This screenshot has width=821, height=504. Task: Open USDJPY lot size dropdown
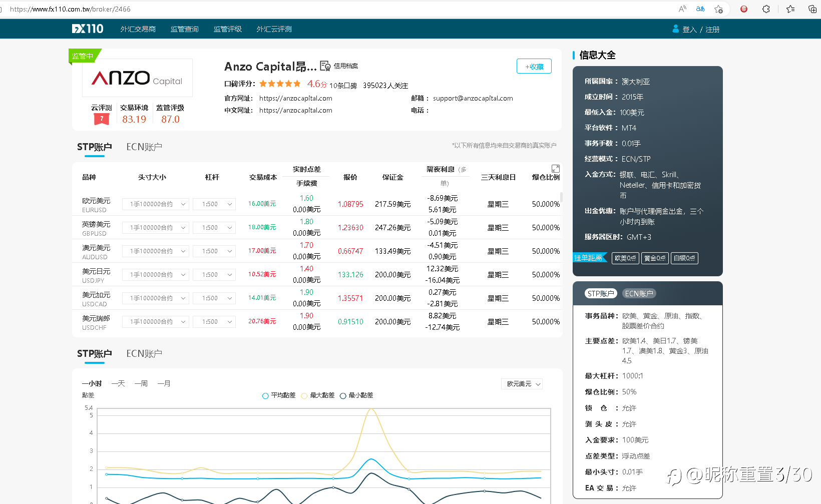[156, 275]
